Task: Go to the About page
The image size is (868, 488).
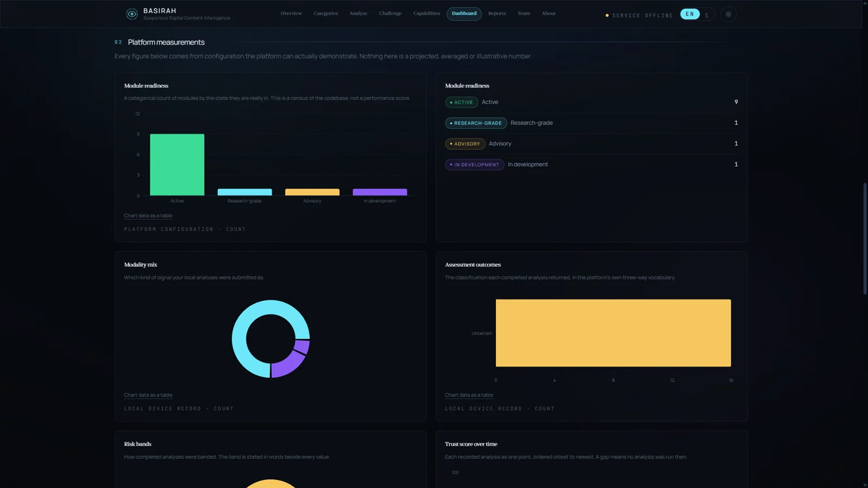Action: 548,14
